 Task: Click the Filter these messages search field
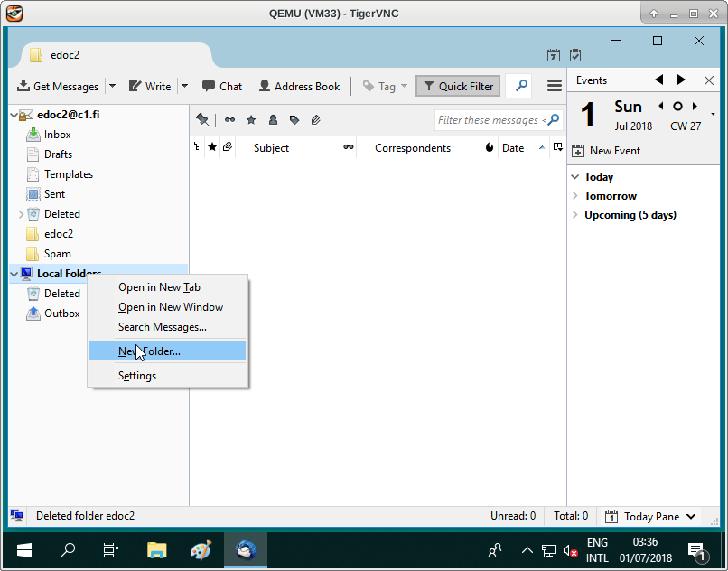tap(488, 120)
